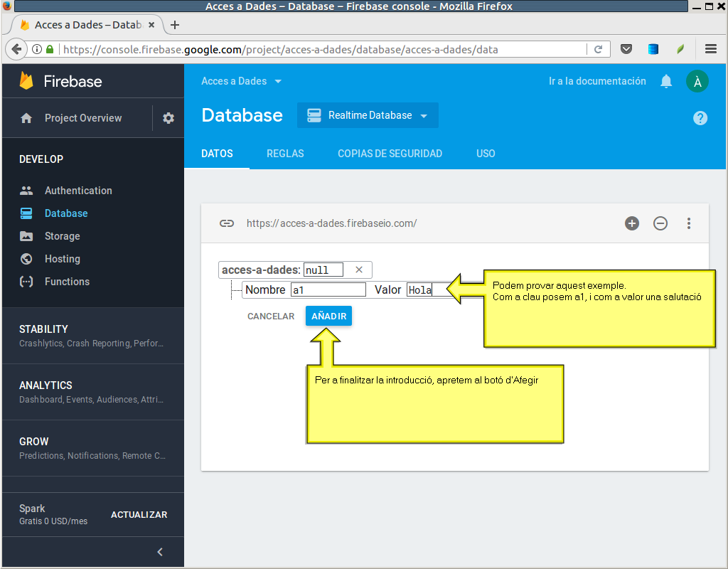Open the project settings gear
Screen dimensions: 728x569
tap(168, 118)
